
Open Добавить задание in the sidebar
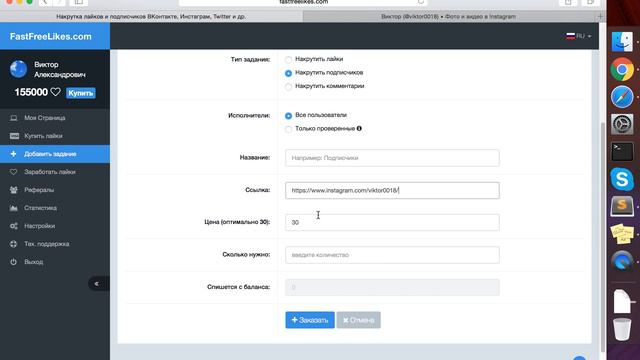(x=55, y=154)
